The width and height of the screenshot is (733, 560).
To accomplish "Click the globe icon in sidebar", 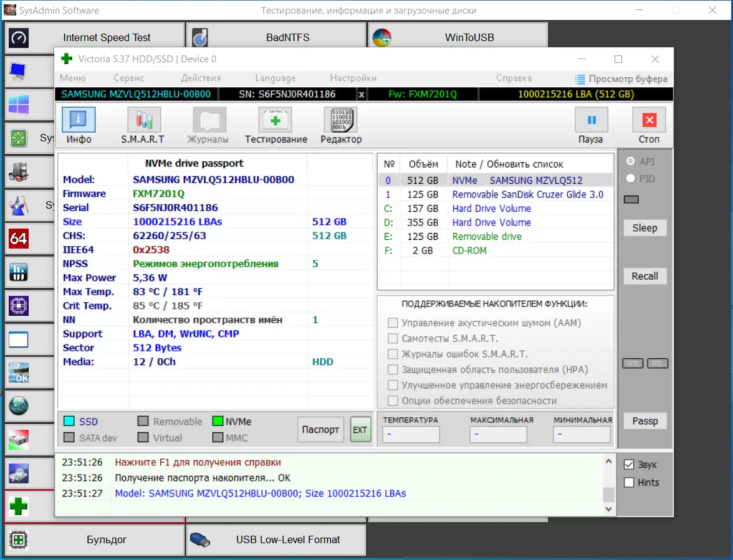I will pyautogui.click(x=19, y=406).
